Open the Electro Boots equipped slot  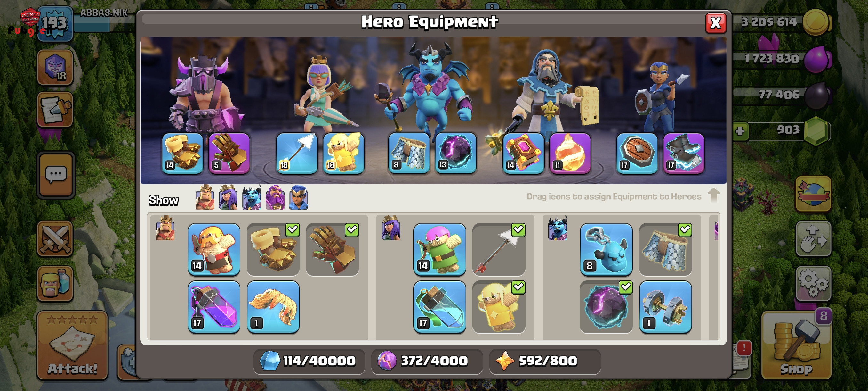tap(684, 153)
